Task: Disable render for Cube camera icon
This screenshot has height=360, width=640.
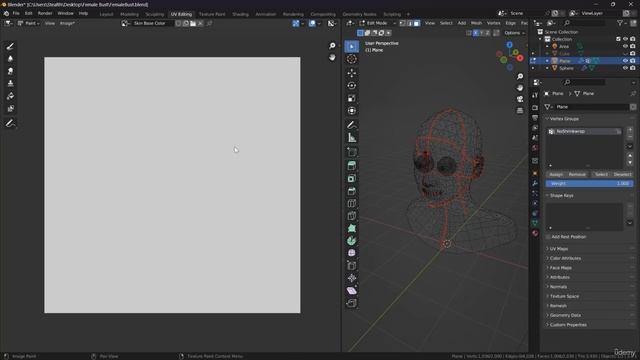Action: 632,53
